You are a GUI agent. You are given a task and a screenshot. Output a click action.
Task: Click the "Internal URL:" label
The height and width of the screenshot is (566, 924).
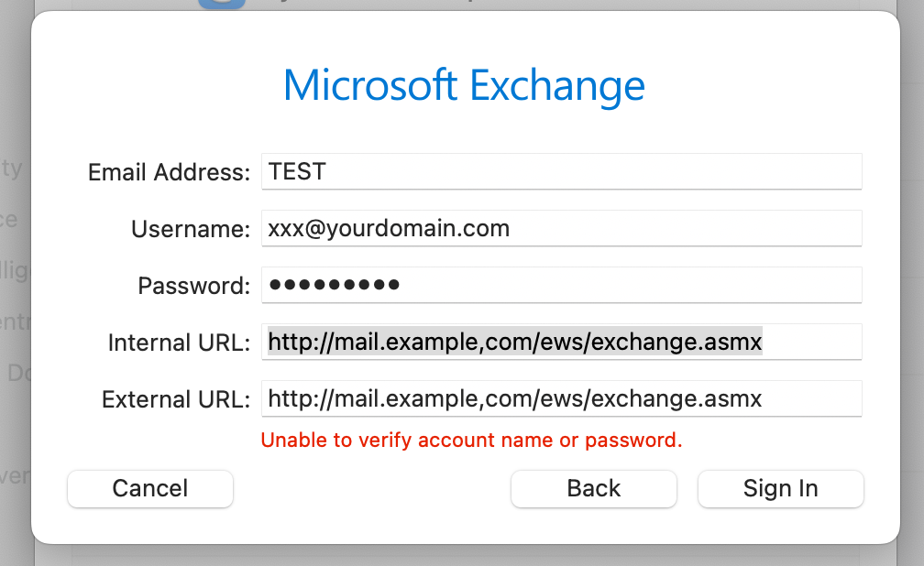coord(179,343)
